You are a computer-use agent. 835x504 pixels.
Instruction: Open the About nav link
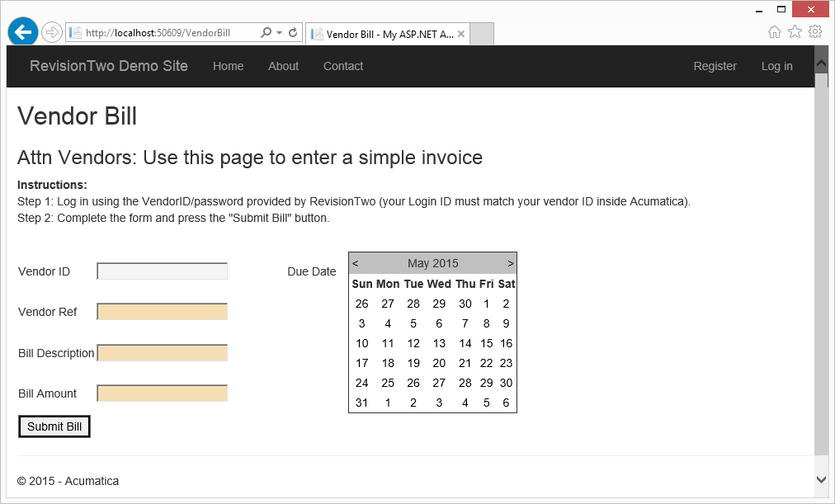[x=283, y=66]
